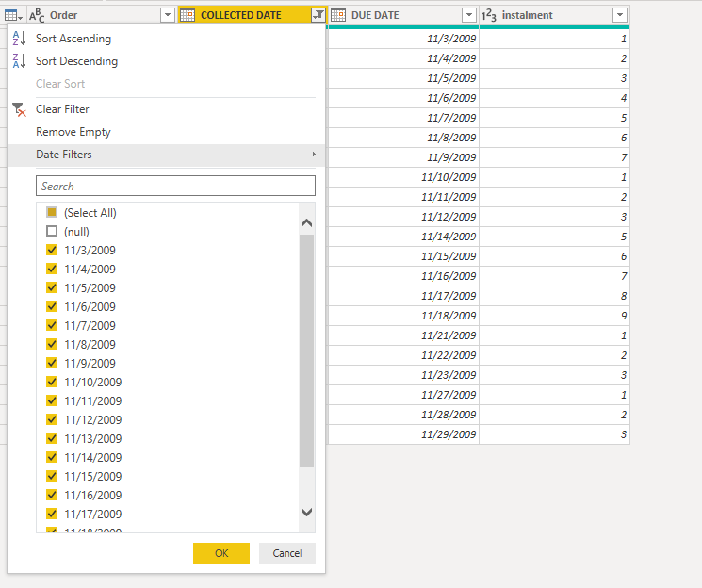Select instalment cell with value 8
702x588 pixels.
tap(554, 296)
